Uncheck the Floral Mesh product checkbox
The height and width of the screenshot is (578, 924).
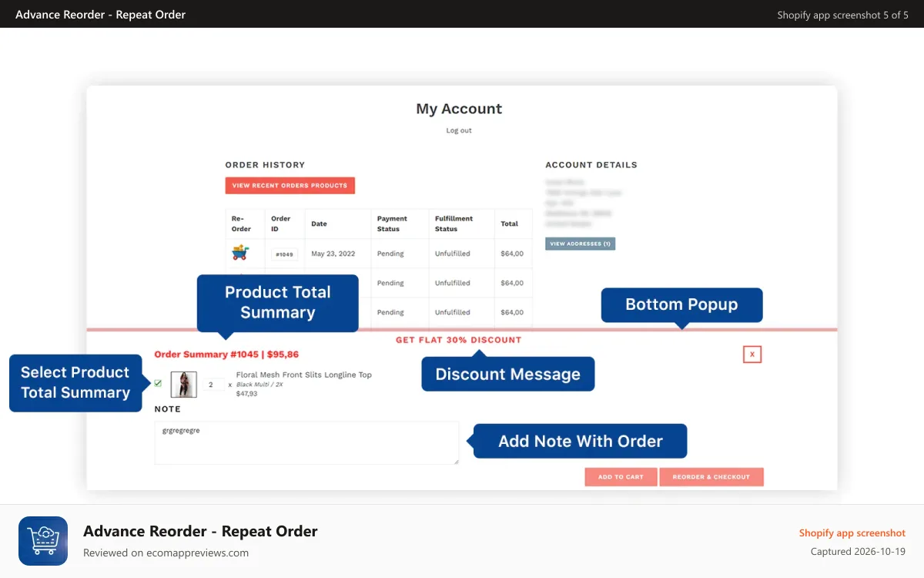coord(158,383)
